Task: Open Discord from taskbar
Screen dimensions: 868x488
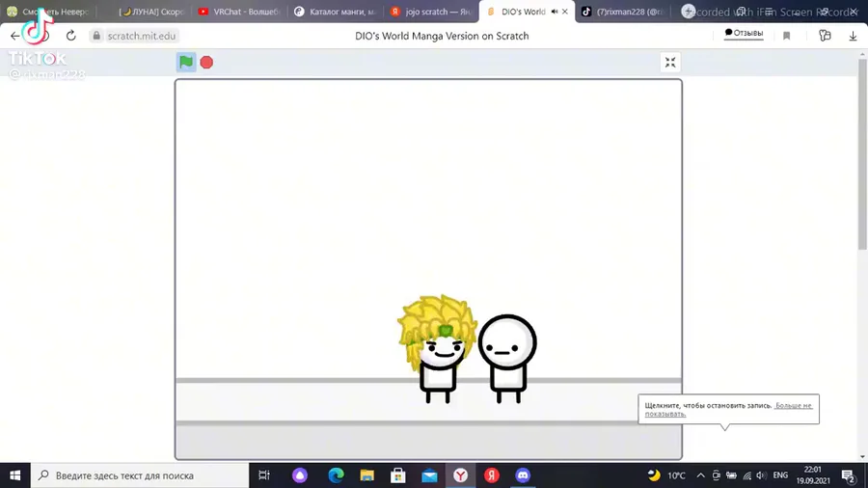Action: coord(523,475)
